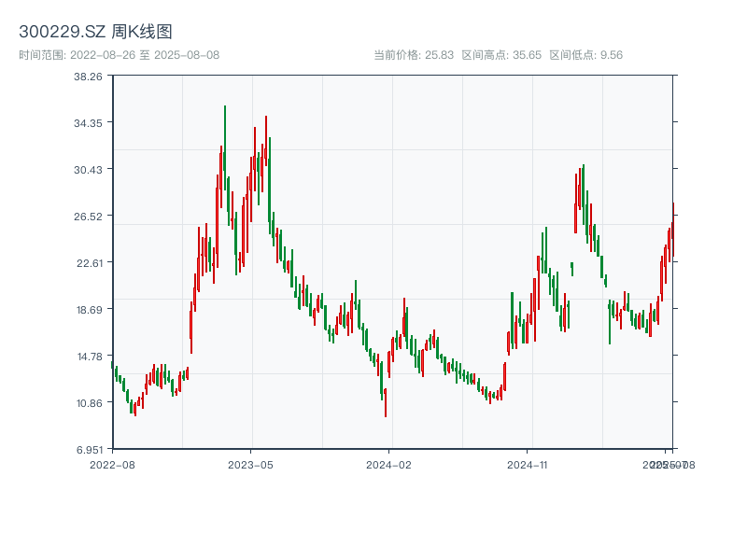The width and height of the screenshot is (747, 560).
Task: Click y-axis value 6.951
Action: [x=89, y=450]
